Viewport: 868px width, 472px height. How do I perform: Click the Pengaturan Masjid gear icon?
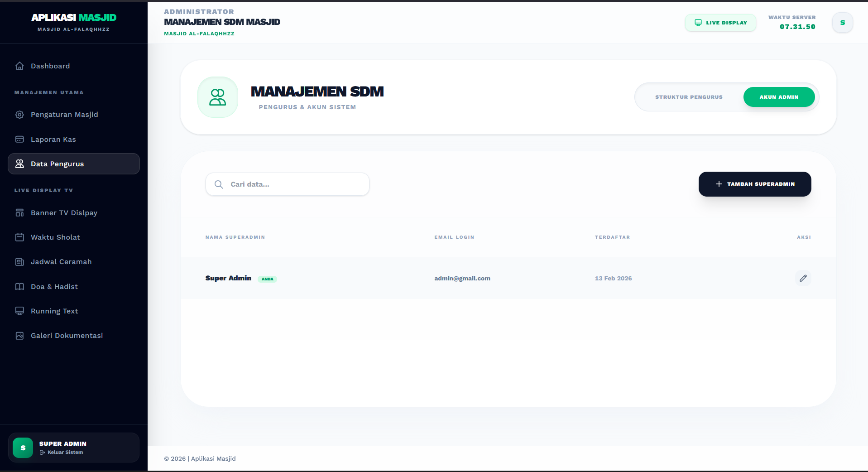pyautogui.click(x=19, y=115)
